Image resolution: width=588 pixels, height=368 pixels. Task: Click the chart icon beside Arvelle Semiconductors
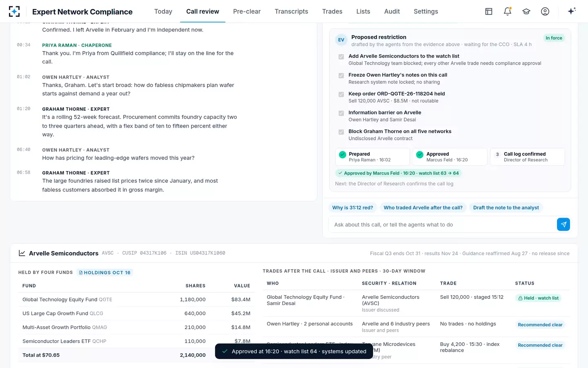pos(22,253)
